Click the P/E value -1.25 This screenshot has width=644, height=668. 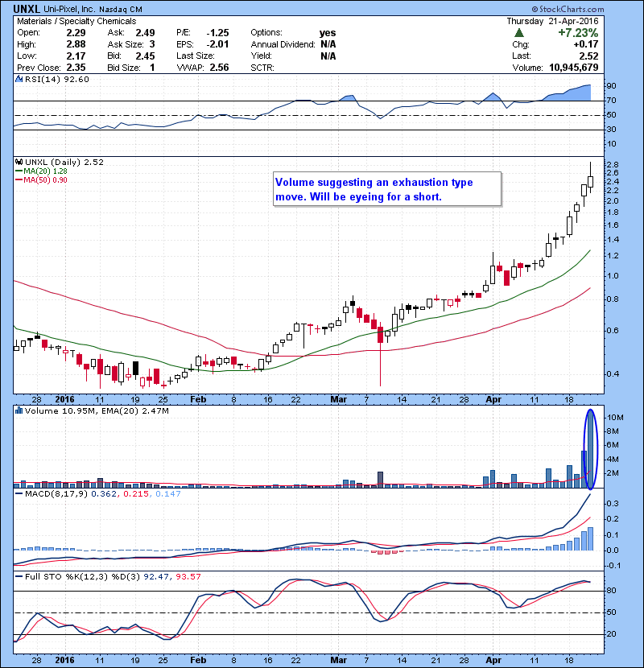[x=217, y=33]
